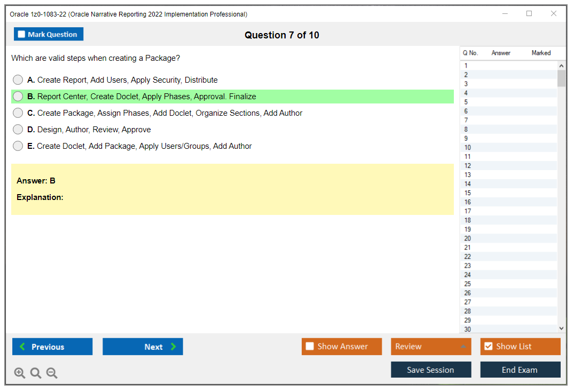Click the zoom out magnifier icon

pyautogui.click(x=52, y=373)
